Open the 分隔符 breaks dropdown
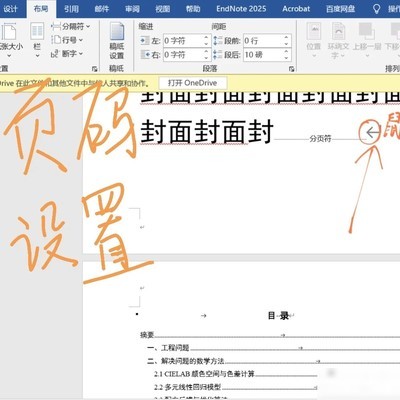The width and height of the screenshot is (400, 400). 71,26
